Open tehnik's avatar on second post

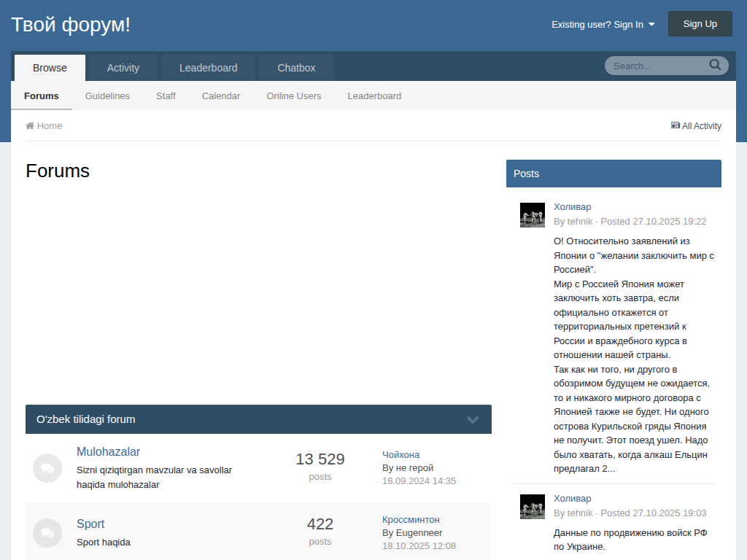tap(532, 507)
